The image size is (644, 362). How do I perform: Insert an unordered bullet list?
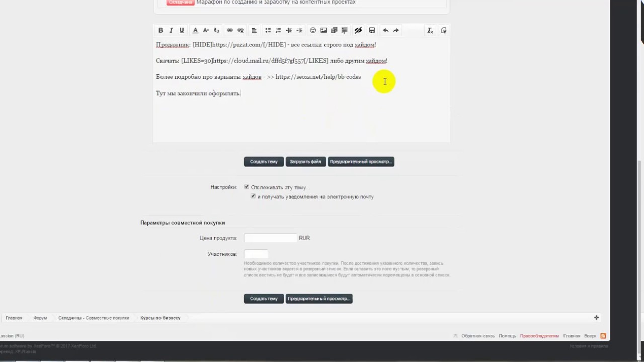(268, 31)
